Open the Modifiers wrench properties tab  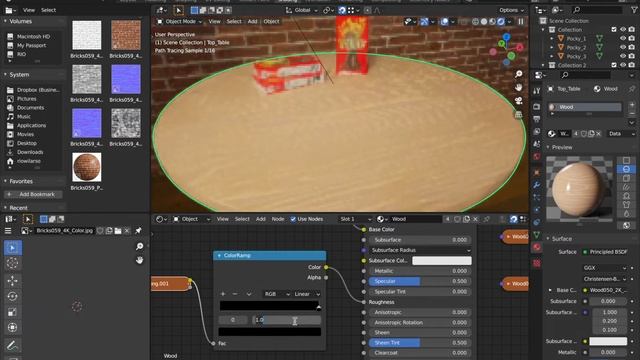537,185
